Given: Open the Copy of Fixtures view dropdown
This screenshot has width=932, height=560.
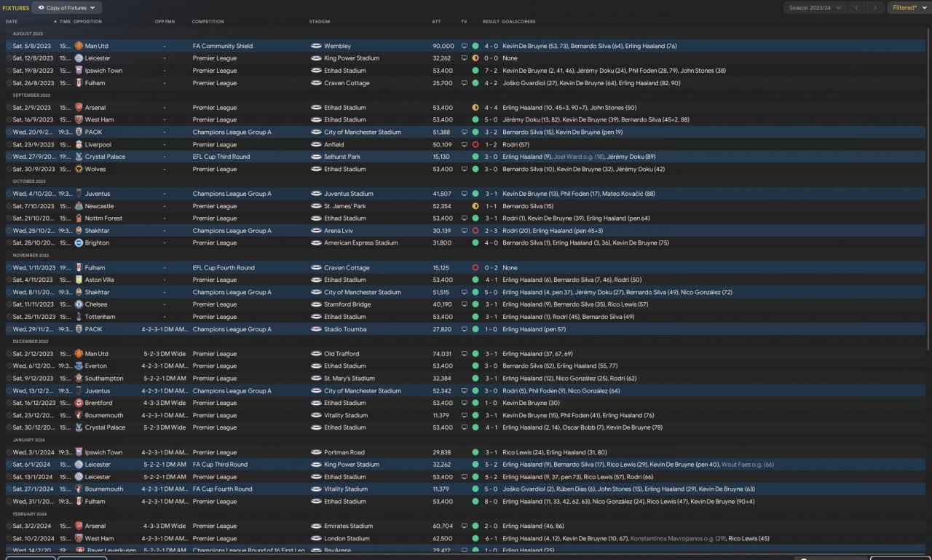Looking at the screenshot, I should pos(67,8).
